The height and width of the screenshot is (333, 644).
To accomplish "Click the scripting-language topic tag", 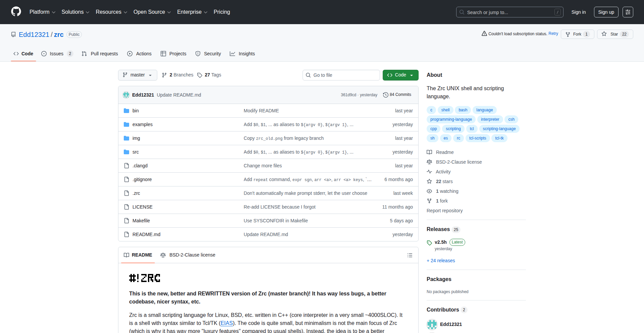I will tap(499, 129).
